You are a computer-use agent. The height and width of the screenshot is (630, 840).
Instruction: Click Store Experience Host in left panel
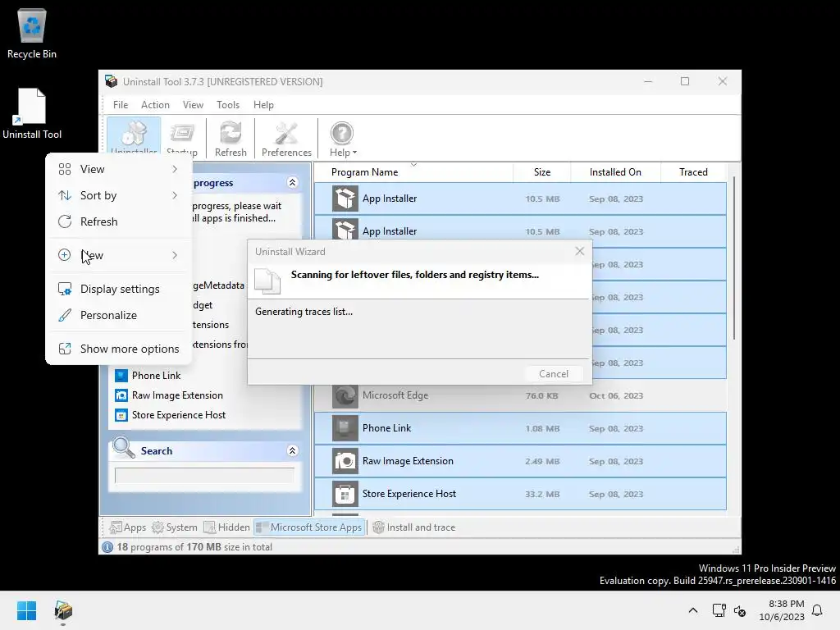pyautogui.click(x=171, y=415)
